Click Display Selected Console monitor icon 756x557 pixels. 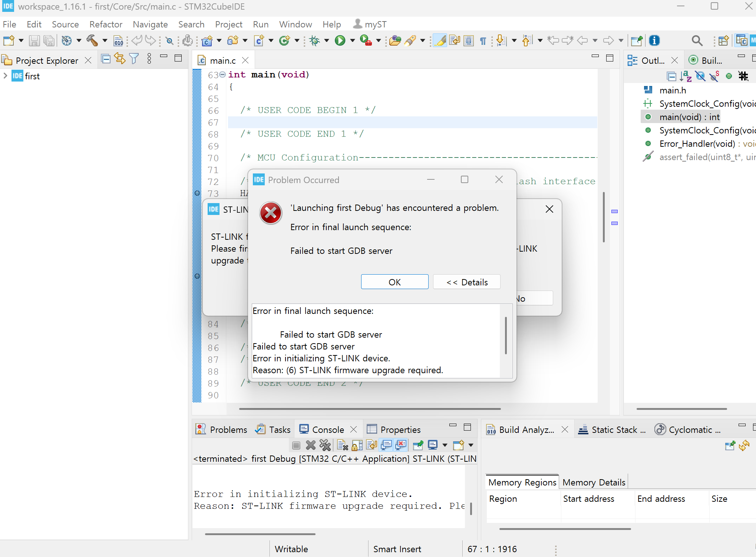click(432, 445)
